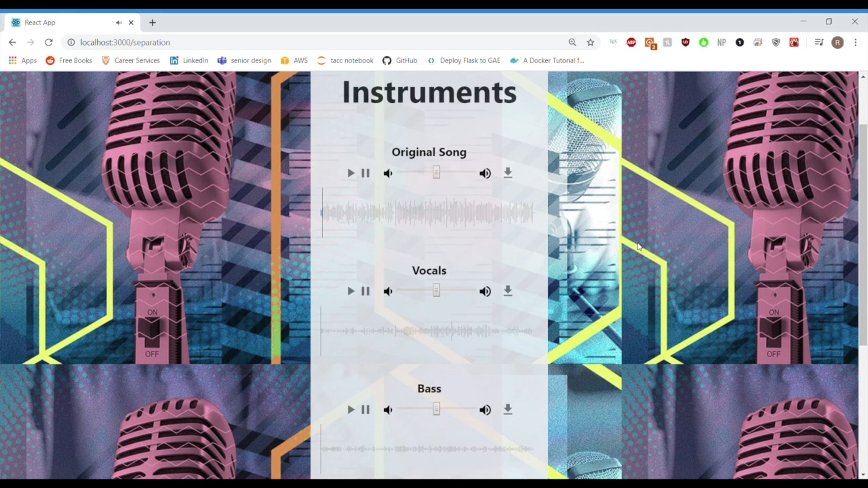Download the Original Song audio
Screen dimensions: 868x488
point(508,173)
